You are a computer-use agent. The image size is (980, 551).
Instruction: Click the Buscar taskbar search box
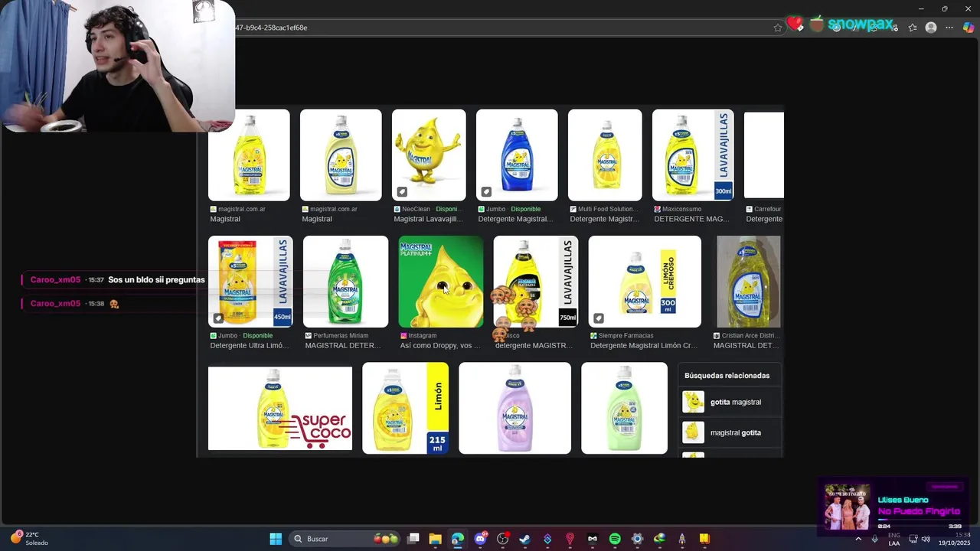(x=346, y=539)
